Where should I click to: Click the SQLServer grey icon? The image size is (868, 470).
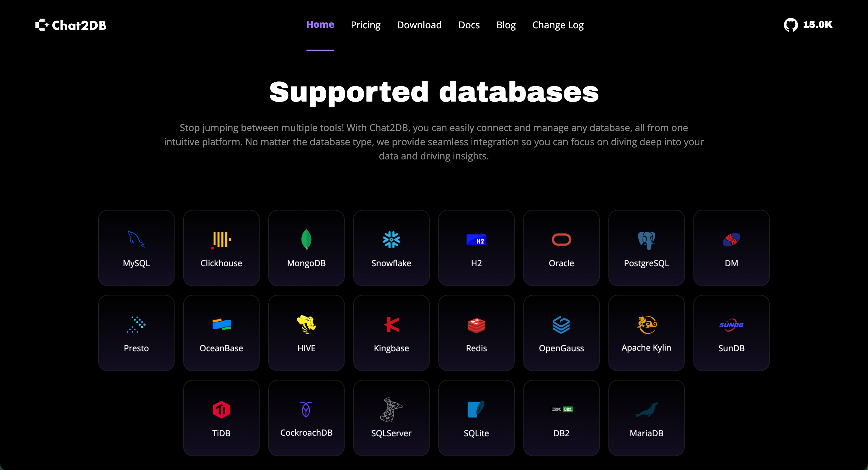coord(391,409)
